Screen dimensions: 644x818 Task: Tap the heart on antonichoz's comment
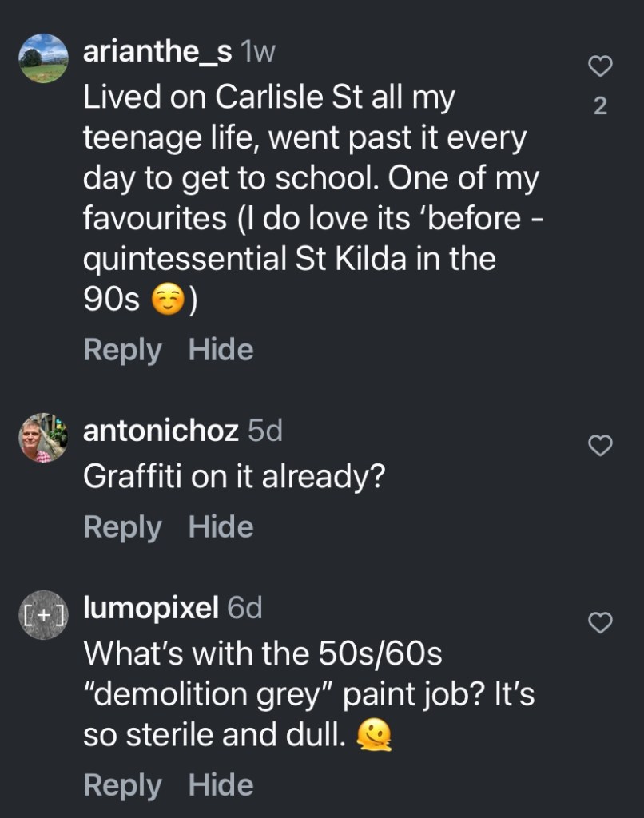click(600, 446)
